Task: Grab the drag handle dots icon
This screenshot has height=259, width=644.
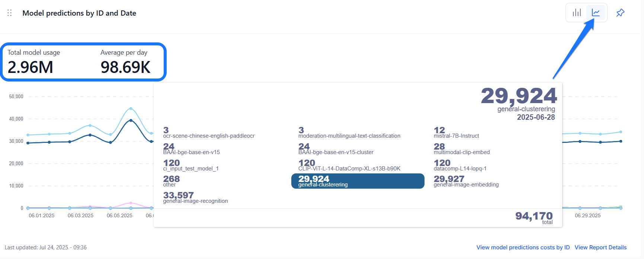Action: (10, 13)
